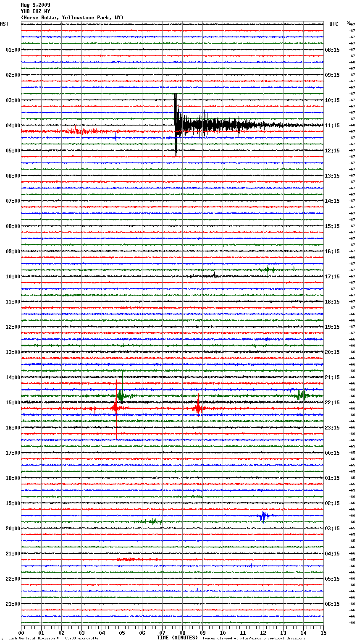
Task: Click the 06:15 UTC time label
Action: 332,604
